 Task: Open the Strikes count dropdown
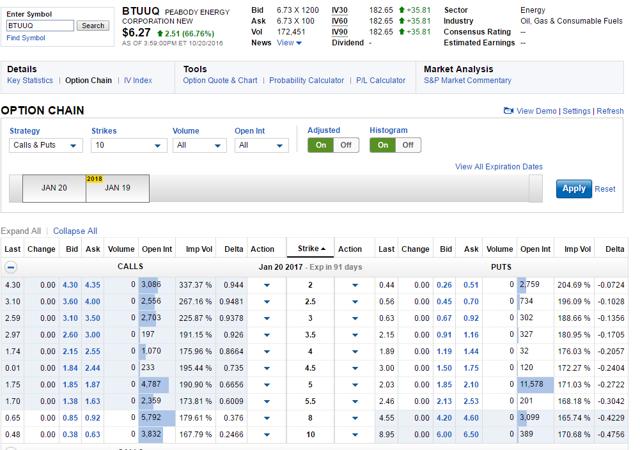pos(129,145)
